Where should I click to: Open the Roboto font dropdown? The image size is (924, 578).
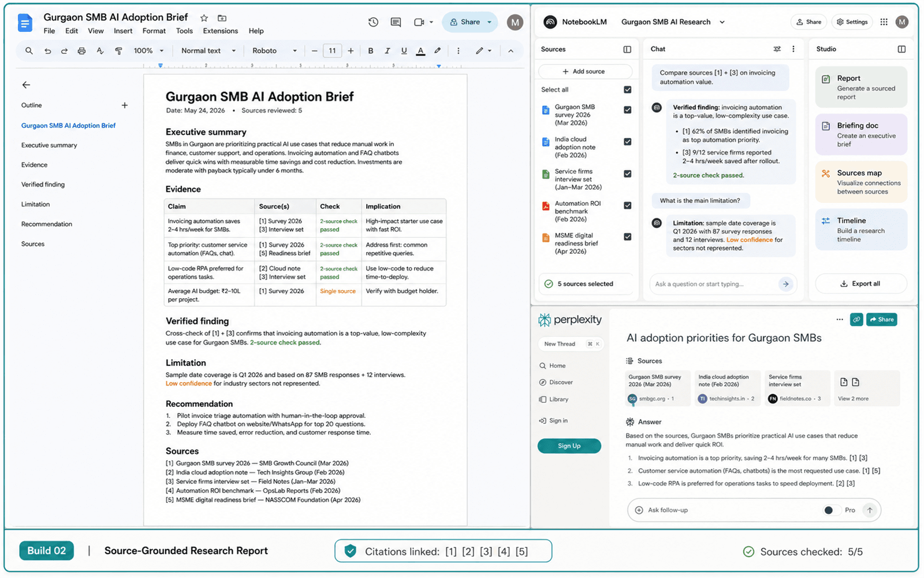pos(274,51)
